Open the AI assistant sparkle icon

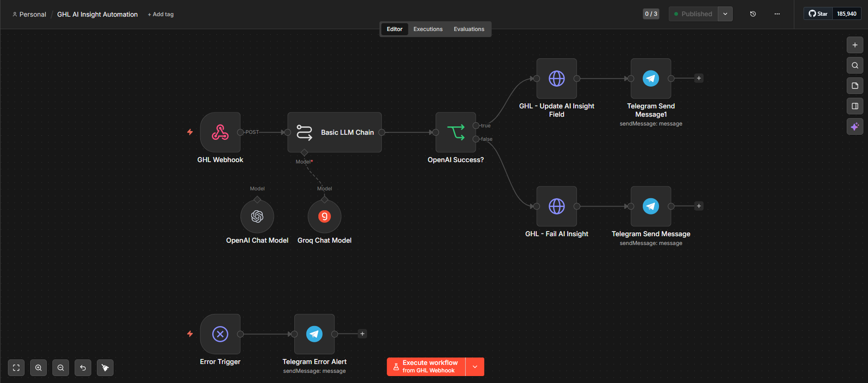point(855,126)
